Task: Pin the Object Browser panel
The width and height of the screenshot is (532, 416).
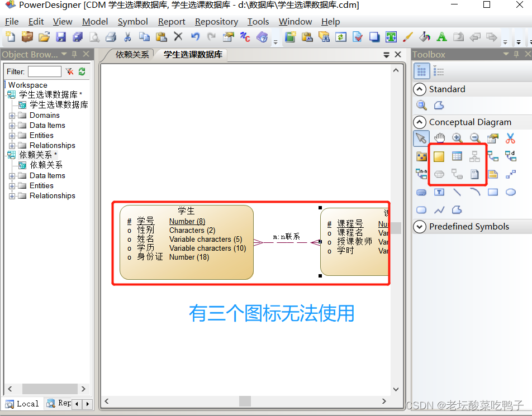Action: tap(75, 54)
